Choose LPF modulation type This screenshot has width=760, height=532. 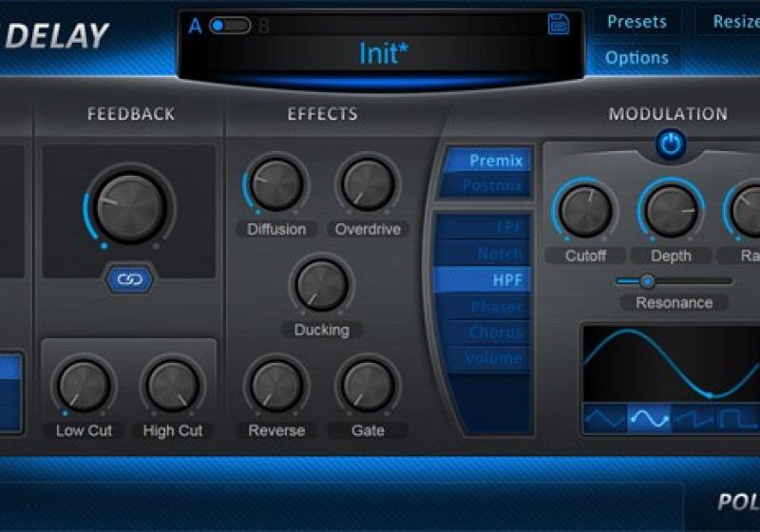[x=483, y=227]
